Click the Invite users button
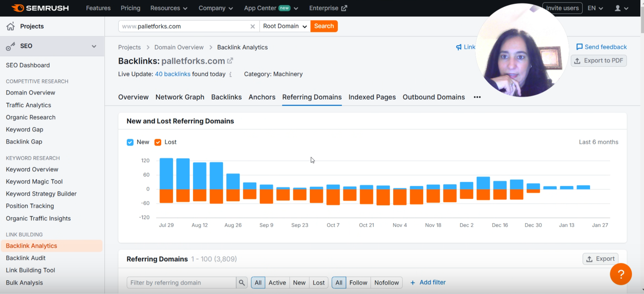This screenshot has height=294, width=644. [562, 8]
